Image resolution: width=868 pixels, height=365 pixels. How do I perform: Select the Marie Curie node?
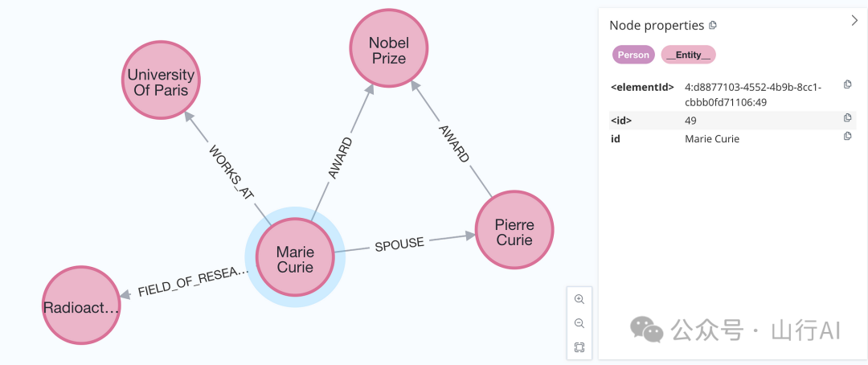[295, 256]
